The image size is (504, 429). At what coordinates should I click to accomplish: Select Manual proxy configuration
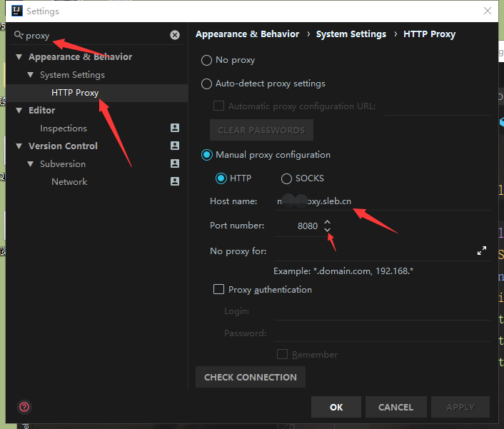207,155
